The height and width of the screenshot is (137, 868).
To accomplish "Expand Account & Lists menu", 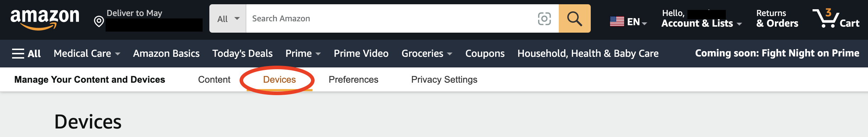I will pos(701,18).
